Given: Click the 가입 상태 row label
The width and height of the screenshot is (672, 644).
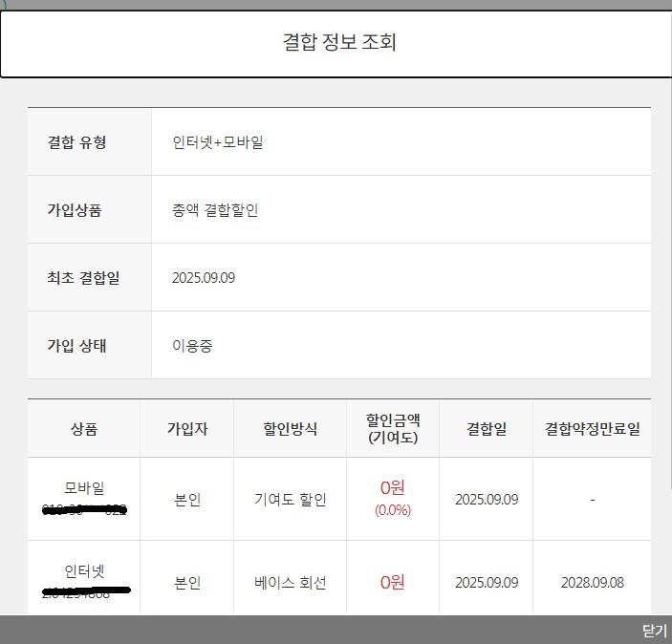Looking at the screenshot, I should 76,345.
